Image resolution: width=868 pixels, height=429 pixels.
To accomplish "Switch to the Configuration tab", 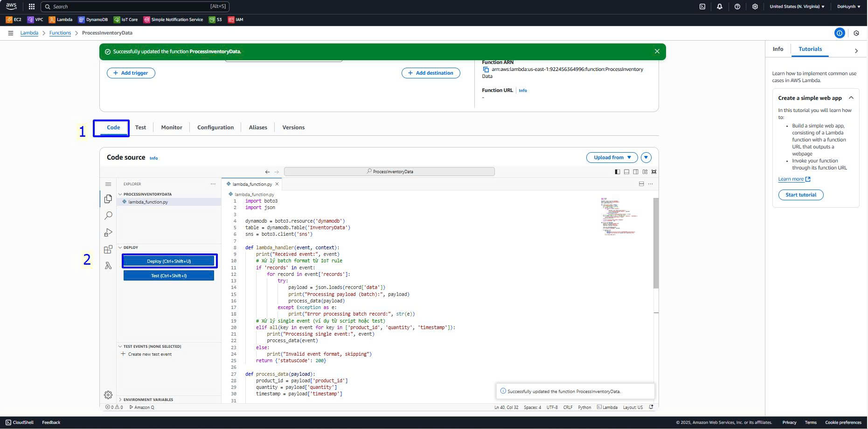I will coord(215,127).
